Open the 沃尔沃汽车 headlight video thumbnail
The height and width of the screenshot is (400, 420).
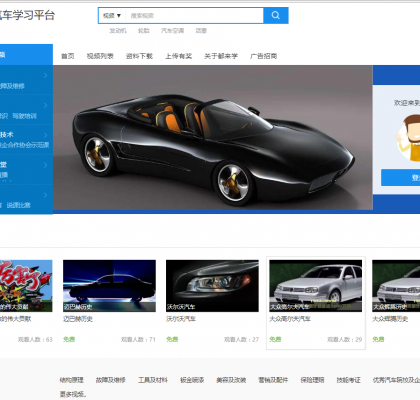pyautogui.click(x=212, y=286)
